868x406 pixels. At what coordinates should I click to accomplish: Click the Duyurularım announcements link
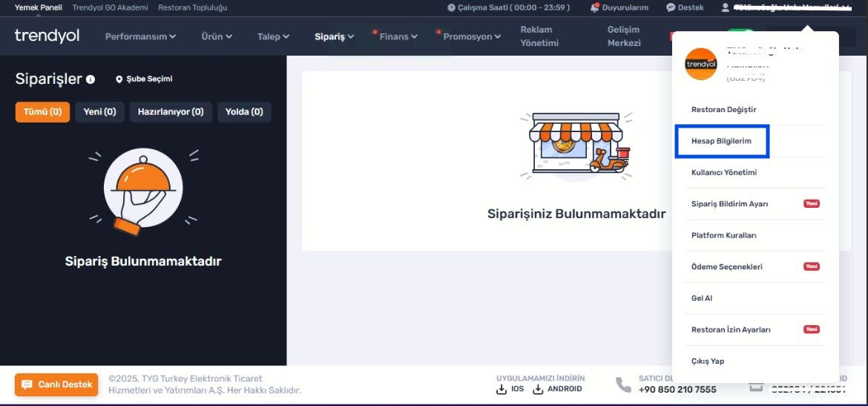coord(625,7)
